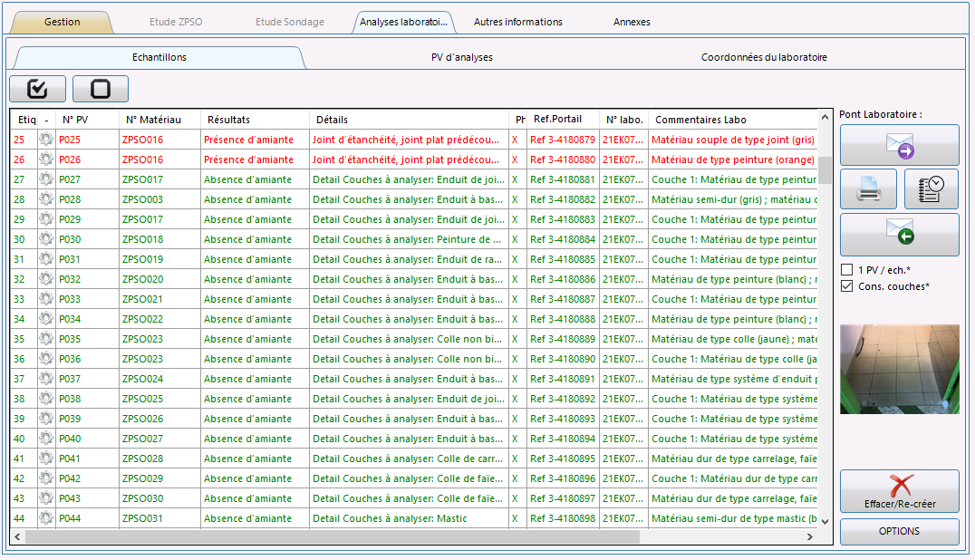This screenshot has height=560, width=975.
Task: Click the N° labo. column header
Action: pyautogui.click(x=623, y=120)
